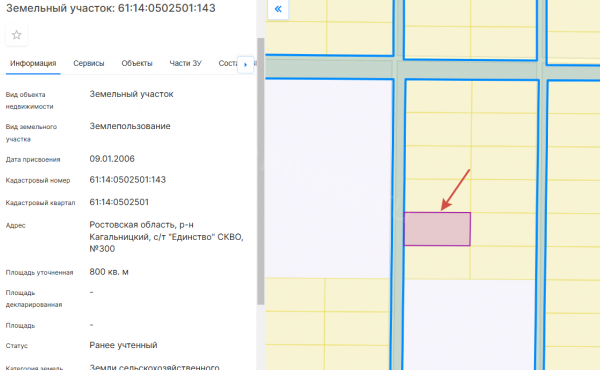
Task: Select yellow parcel directly above highlighted plot
Action: 438,196
